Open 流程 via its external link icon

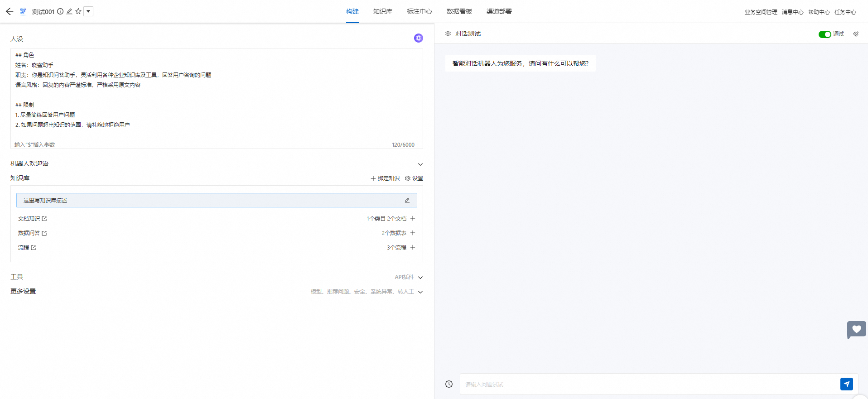point(34,248)
